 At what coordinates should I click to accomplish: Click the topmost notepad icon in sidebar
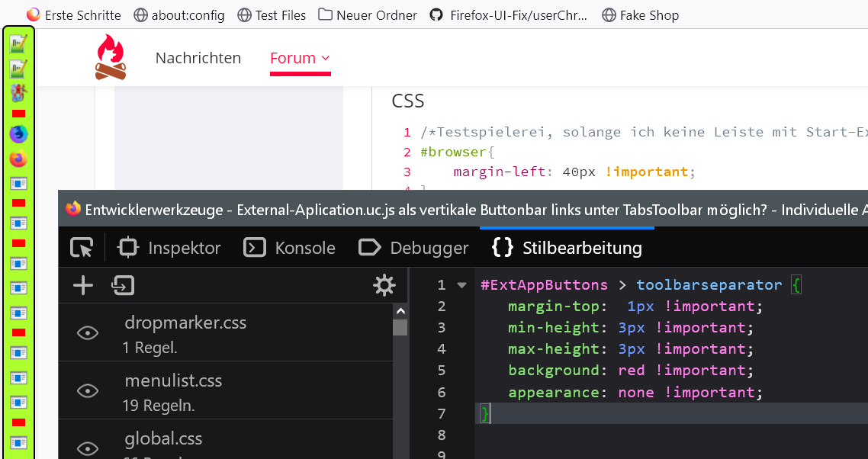18,44
